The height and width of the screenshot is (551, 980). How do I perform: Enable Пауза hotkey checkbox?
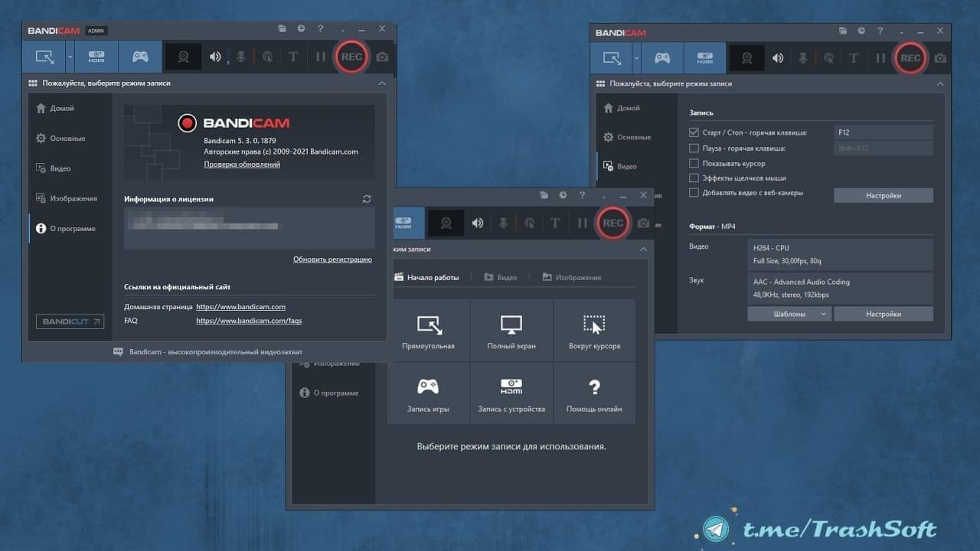[694, 148]
